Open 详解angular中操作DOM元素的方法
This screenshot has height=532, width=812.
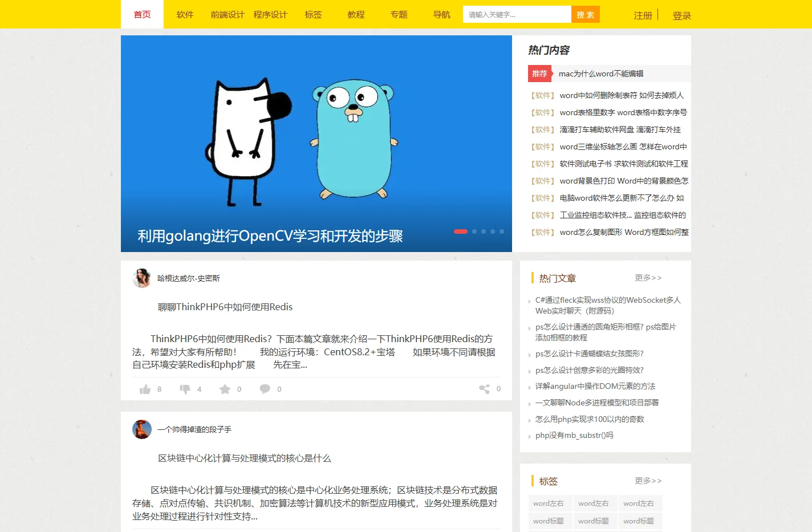tap(595, 386)
